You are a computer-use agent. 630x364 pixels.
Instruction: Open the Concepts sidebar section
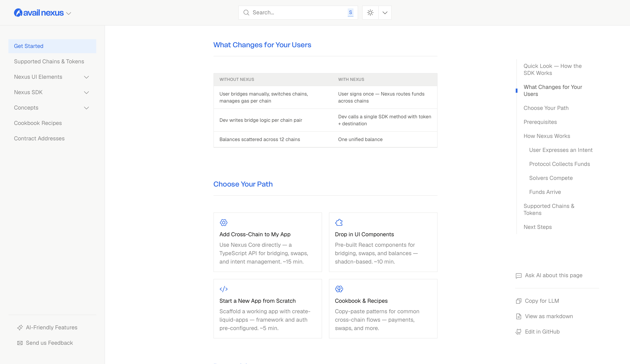coord(26,108)
